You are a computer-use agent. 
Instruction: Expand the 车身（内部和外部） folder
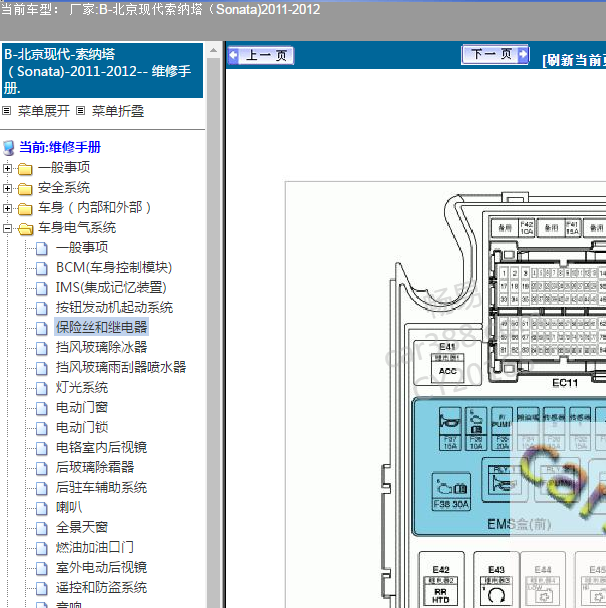(x=7, y=208)
